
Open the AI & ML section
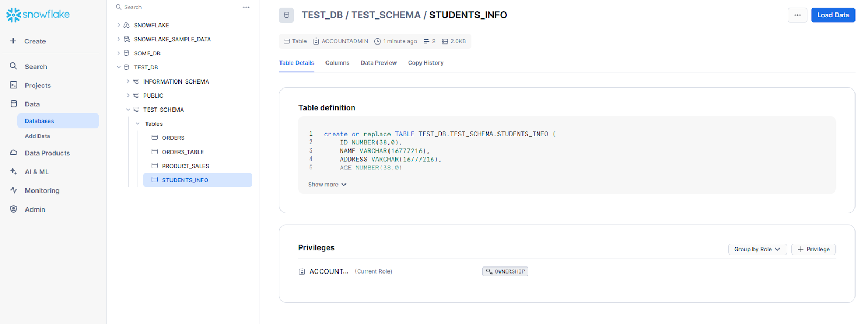point(36,172)
